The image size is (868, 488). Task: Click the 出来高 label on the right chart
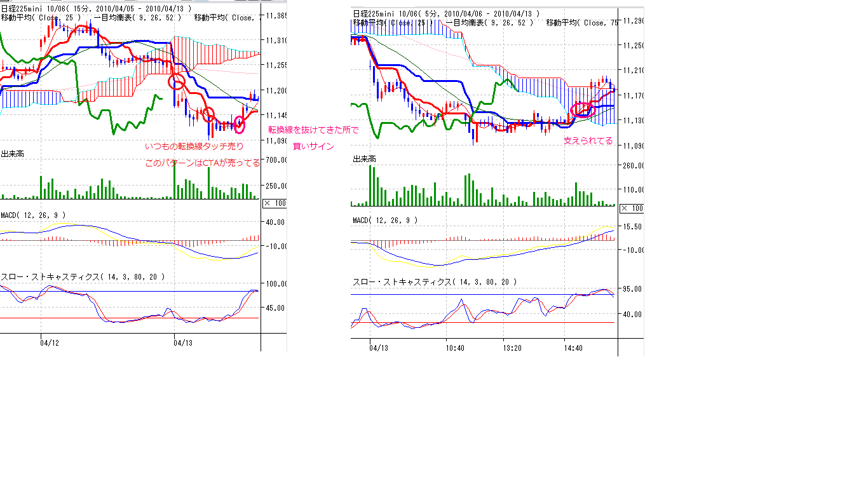[364, 159]
